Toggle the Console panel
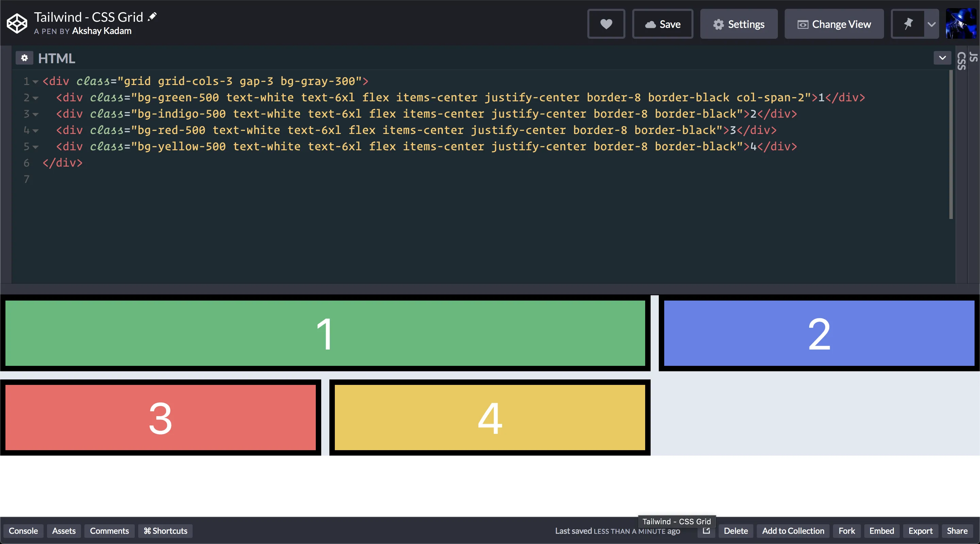The width and height of the screenshot is (980, 544). (23, 531)
